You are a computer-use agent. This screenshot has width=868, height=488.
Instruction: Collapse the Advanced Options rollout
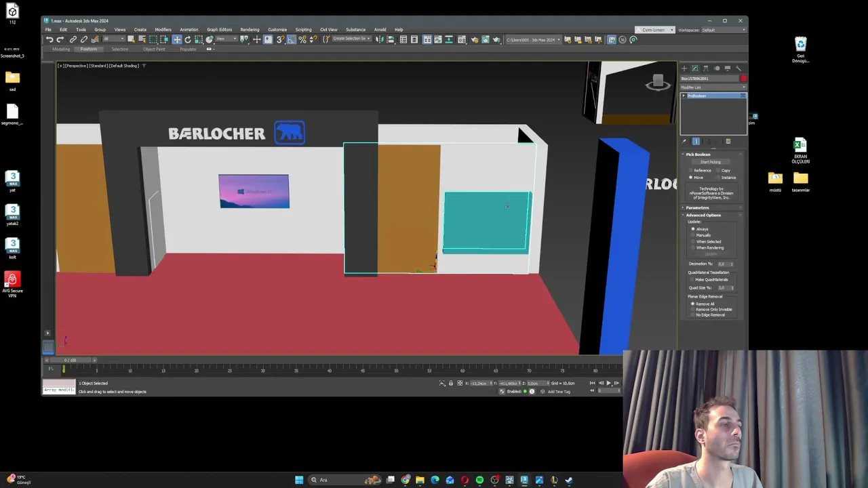tap(712, 215)
